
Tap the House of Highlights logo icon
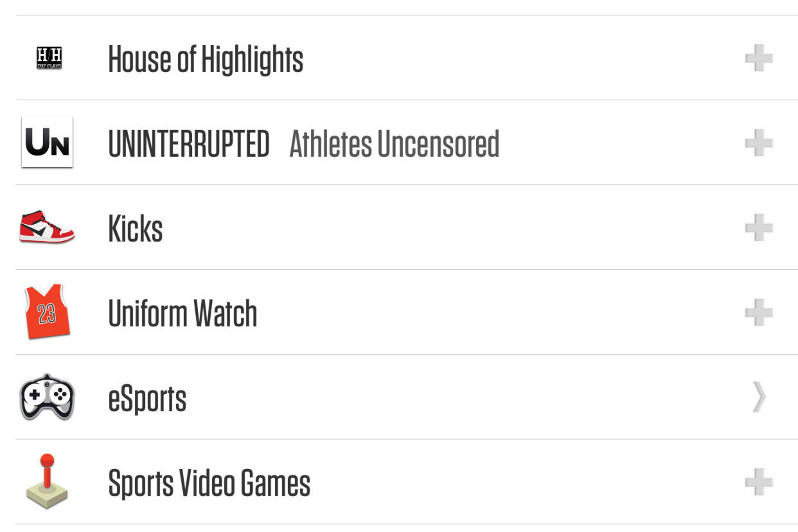[49, 58]
